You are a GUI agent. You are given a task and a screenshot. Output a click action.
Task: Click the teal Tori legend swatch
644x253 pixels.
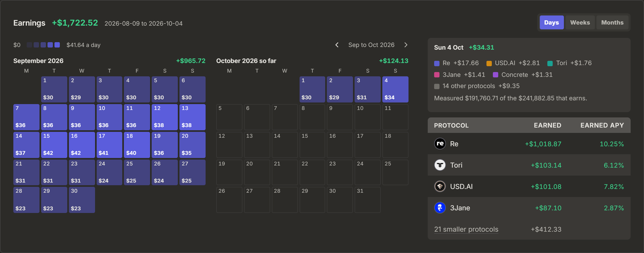(550, 63)
